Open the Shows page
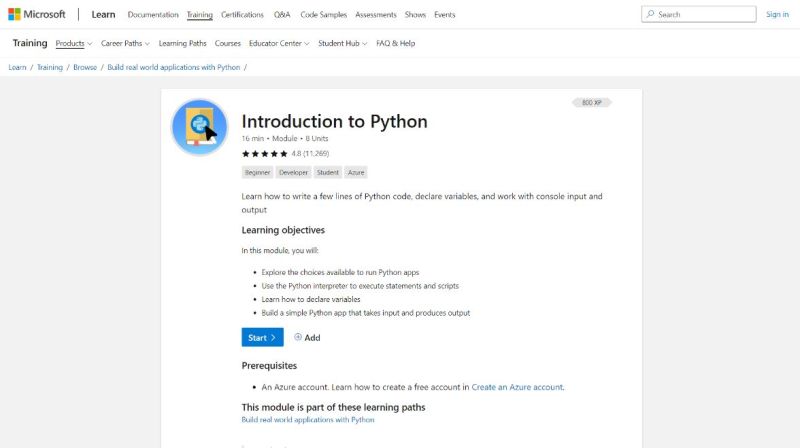 (415, 15)
